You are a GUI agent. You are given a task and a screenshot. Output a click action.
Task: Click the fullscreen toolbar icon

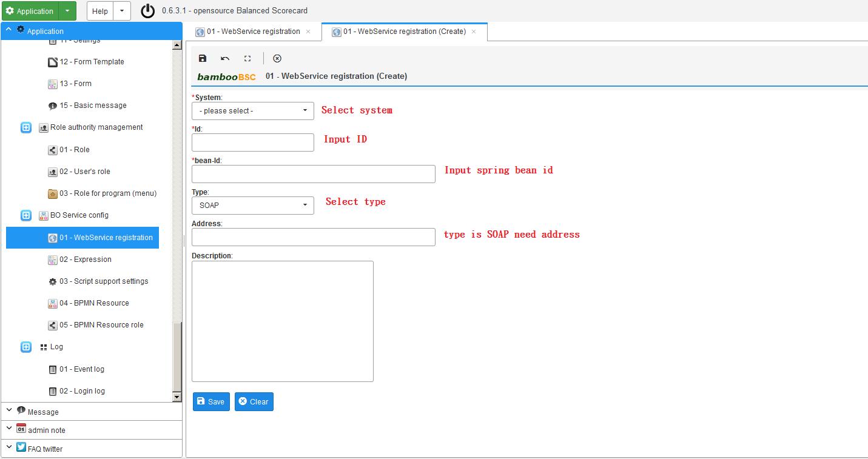(247, 58)
